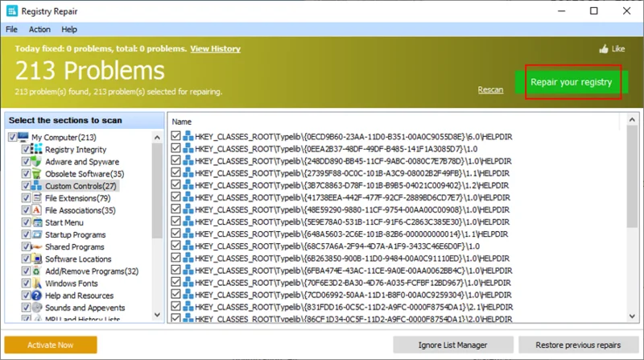Viewport: 644px width, 360px height.
Task: Select the Windows Fonts icon
Action: pos(36,283)
